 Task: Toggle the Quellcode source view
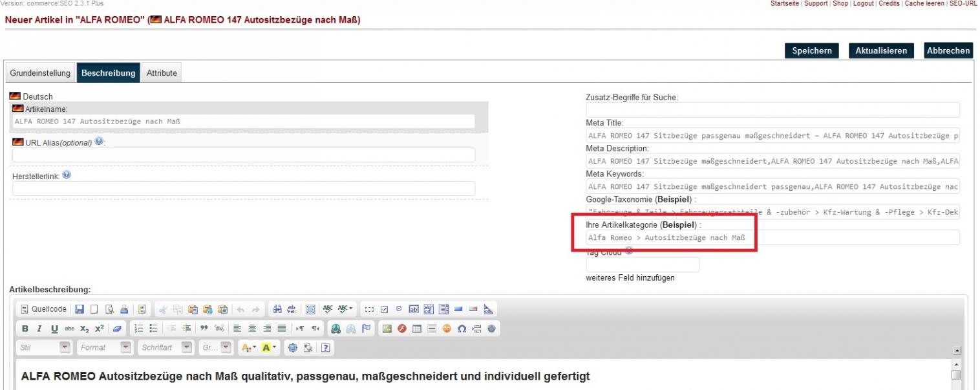coord(43,310)
